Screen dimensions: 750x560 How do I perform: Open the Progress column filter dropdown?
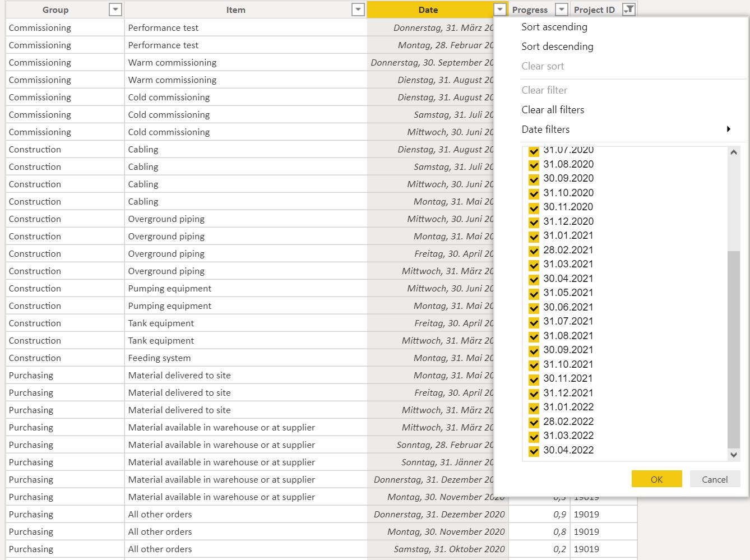point(561,10)
